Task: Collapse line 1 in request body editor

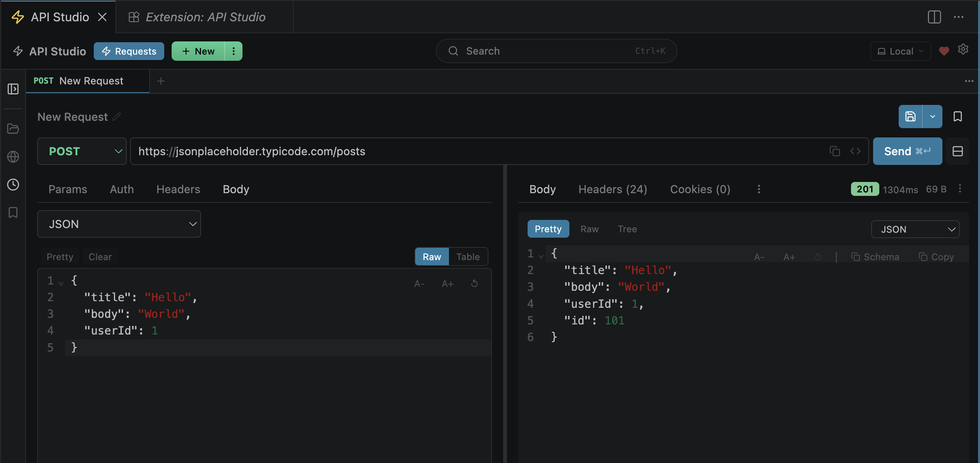Action: [61, 283]
